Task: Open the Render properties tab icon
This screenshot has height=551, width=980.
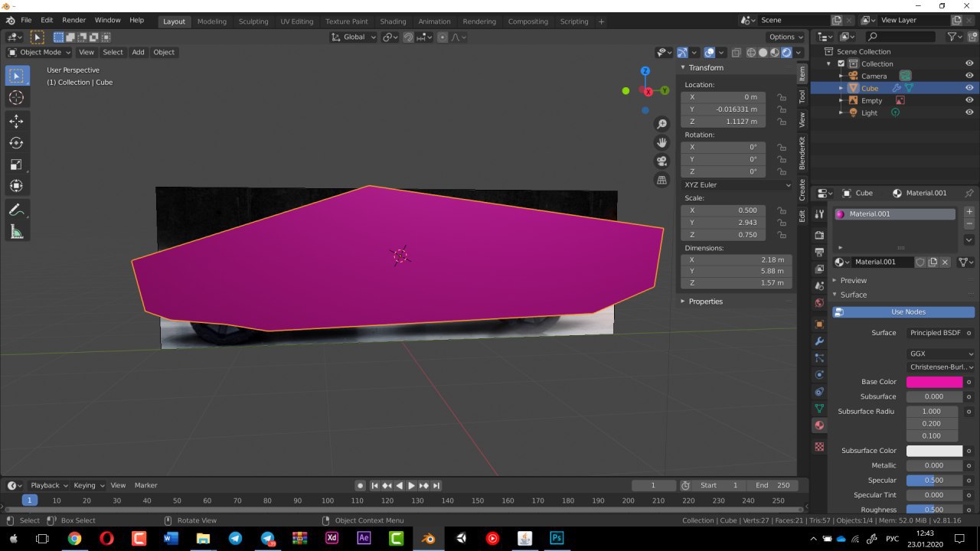Action: coord(819,235)
